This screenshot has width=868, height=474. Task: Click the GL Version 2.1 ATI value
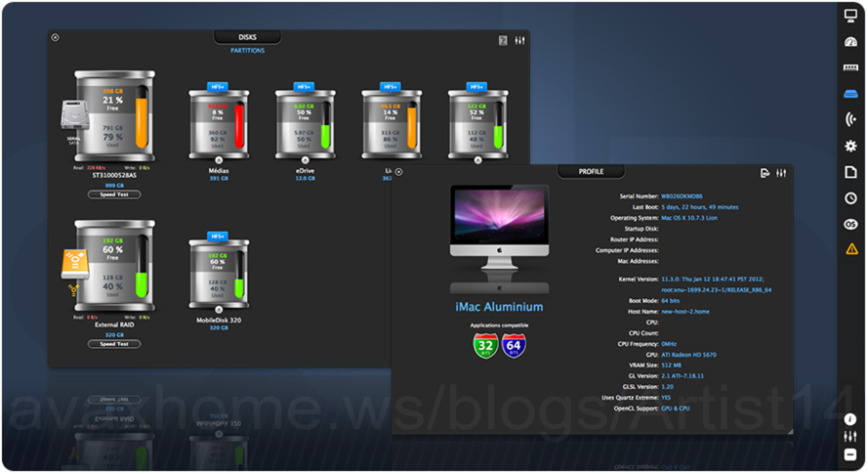(682, 376)
